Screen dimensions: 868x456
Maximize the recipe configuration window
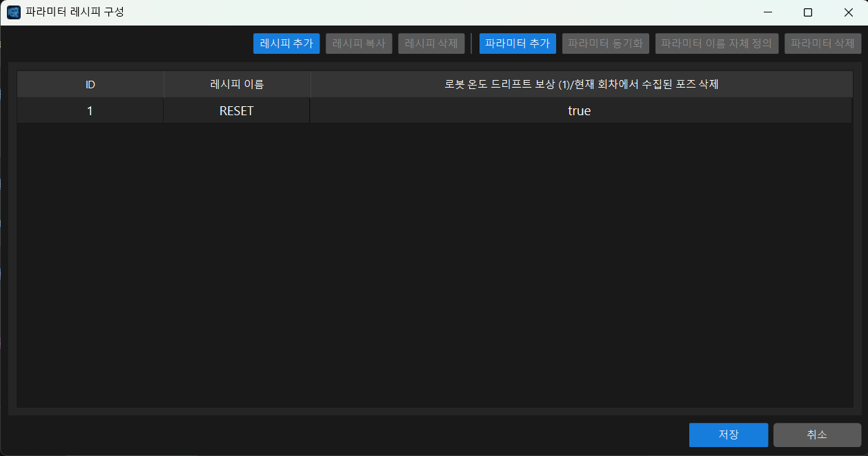pyautogui.click(x=808, y=12)
